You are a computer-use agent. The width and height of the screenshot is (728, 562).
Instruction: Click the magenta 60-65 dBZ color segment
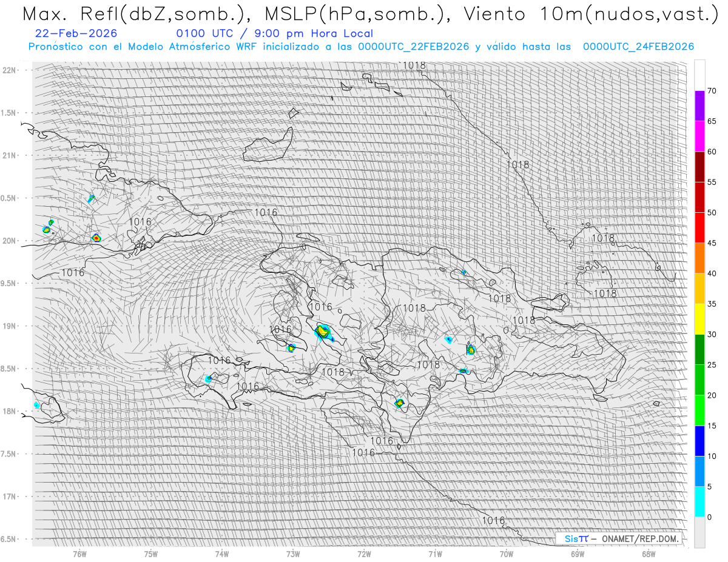pyautogui.click(x=699, y=136)
